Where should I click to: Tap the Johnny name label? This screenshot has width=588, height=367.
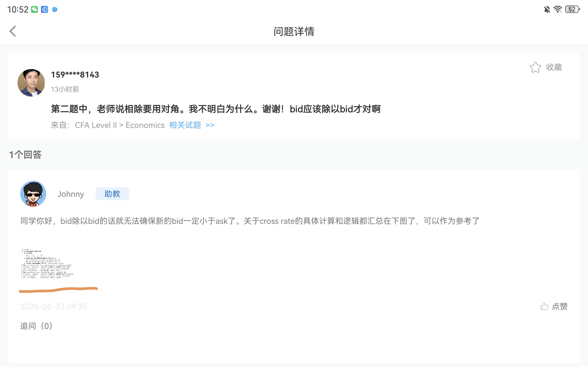pos(71,194)
